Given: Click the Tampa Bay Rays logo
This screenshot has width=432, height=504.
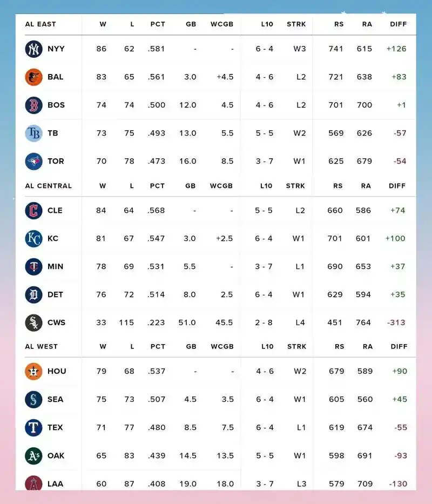Looking at the screenshot, I should point(33,133).
